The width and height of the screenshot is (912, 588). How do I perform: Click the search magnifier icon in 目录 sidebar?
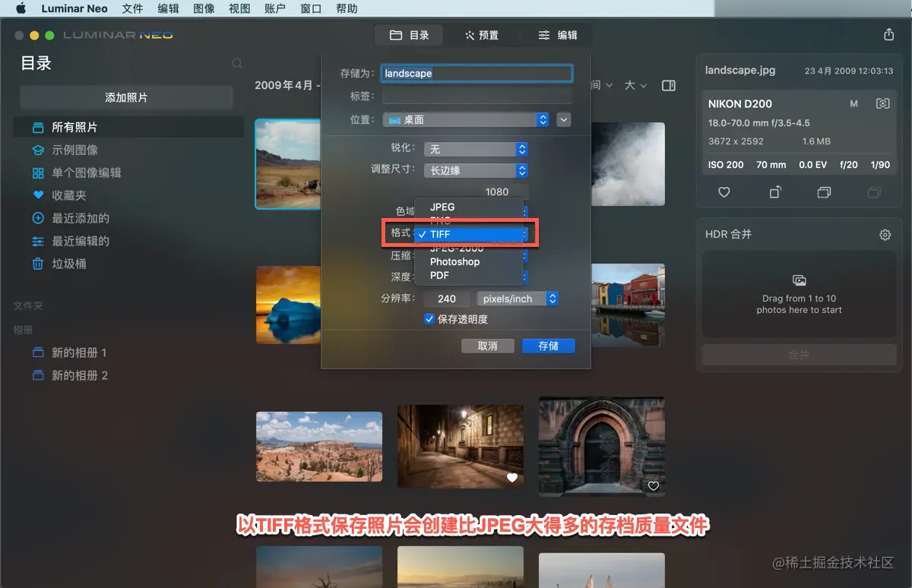pyautogui.click(x=237, y=64)
